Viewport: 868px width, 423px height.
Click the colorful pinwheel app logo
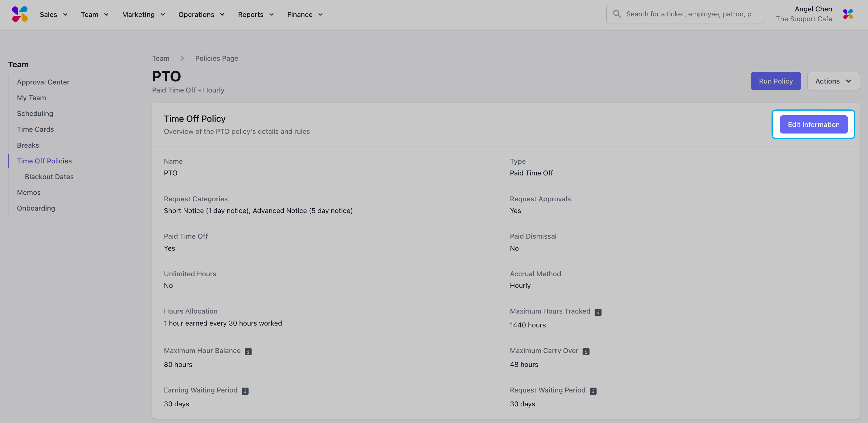click(x=19, y=14)
